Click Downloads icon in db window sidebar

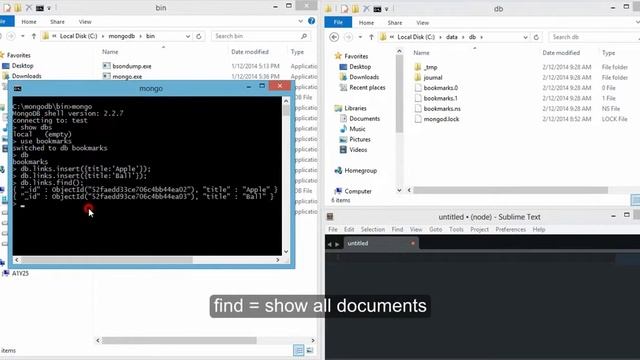tap(343, 77)
